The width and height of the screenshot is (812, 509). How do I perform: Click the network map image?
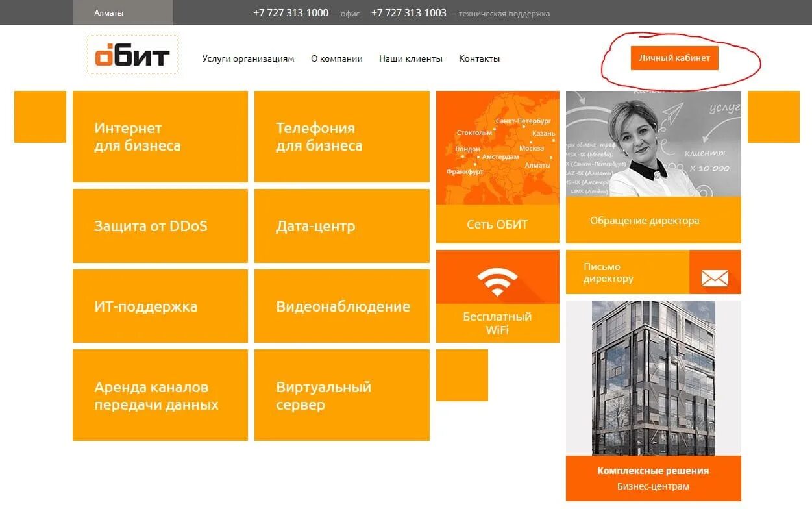[x=498, y=148]
